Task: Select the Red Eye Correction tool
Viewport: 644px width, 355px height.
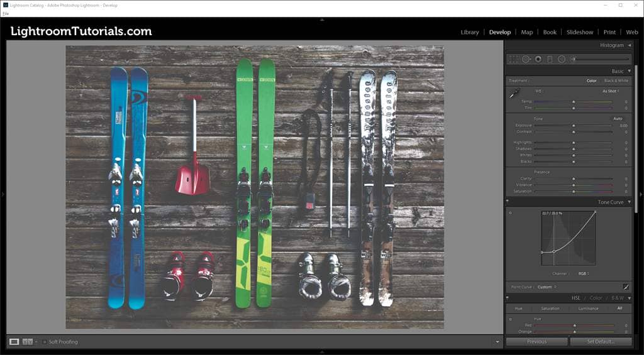Action: click(538, 59)
